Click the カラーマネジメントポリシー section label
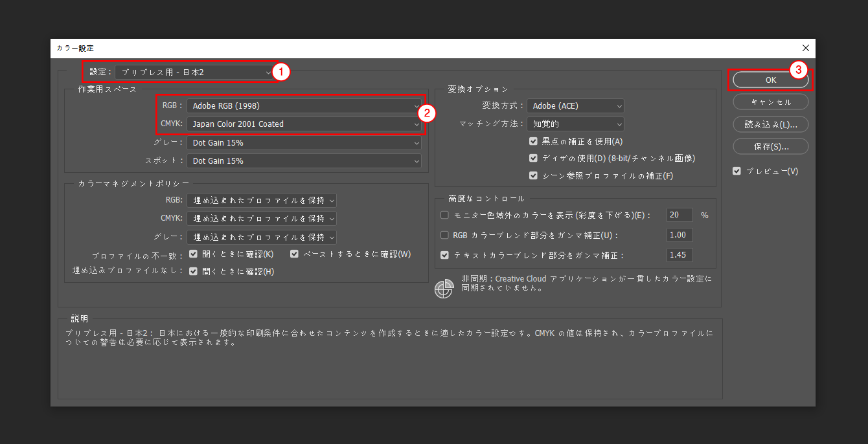The image size is (868, 444). click(133, 184)
